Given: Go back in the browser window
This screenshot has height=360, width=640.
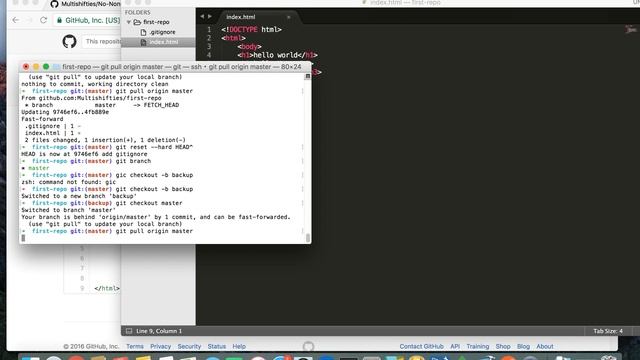Looking at the screenshot, I should click(16, 20).
